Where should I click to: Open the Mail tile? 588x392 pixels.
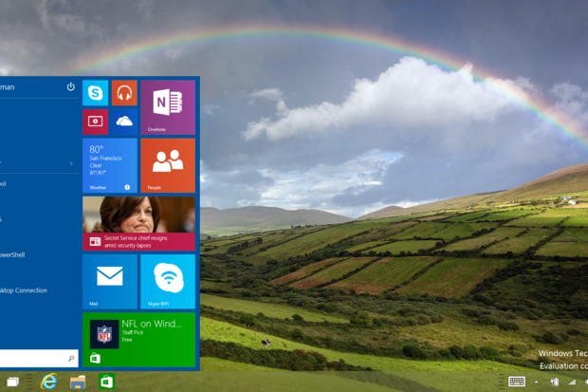[110, 282]
